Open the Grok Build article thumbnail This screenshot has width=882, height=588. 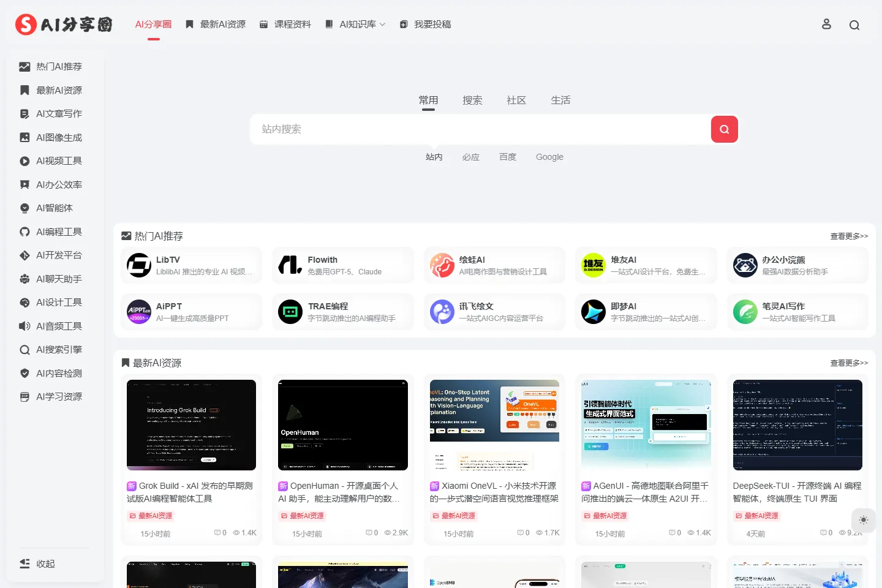click(x=191, y=425)
